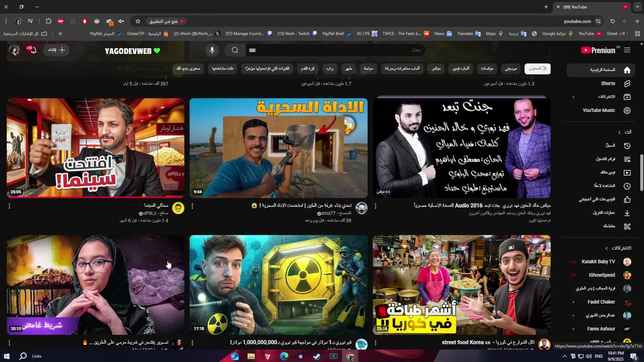Open the Norh - Twitch bookmark
Viewport: 644px width, 362px height.
click(297, 34)
